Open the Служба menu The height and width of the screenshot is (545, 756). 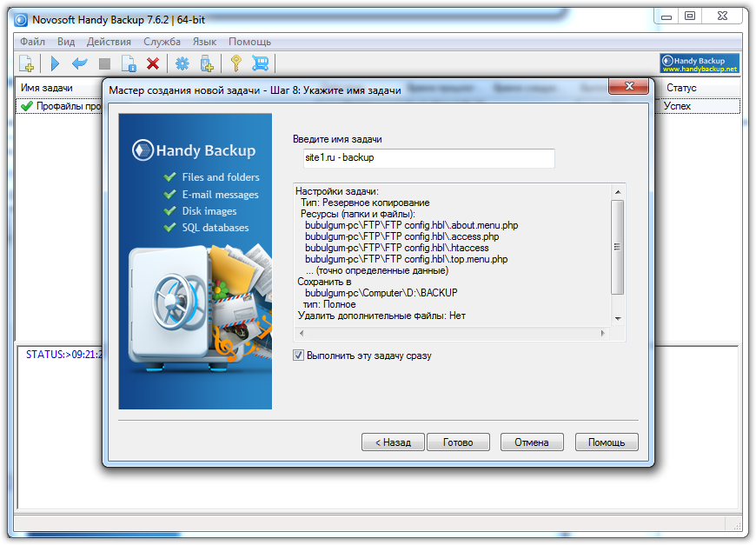tap(162, 42)
